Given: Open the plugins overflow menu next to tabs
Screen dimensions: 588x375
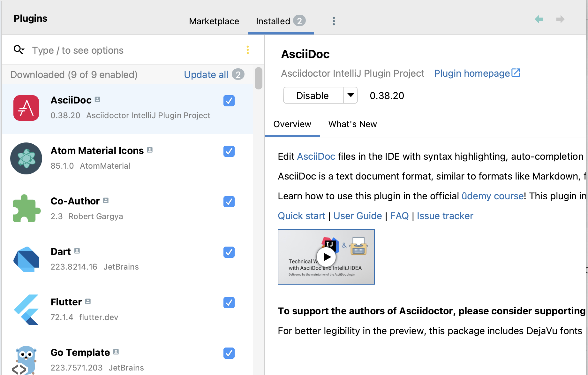Looking at the screenshot, I should click(334, 21).
